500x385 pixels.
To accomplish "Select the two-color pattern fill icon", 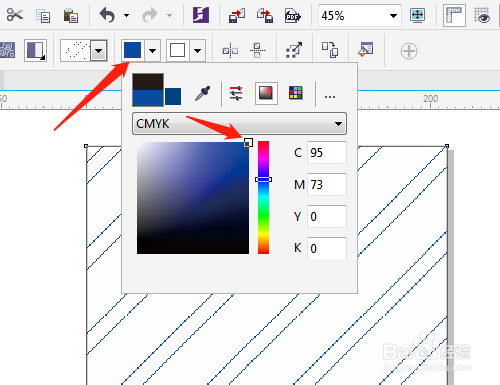I will (35, 51).
